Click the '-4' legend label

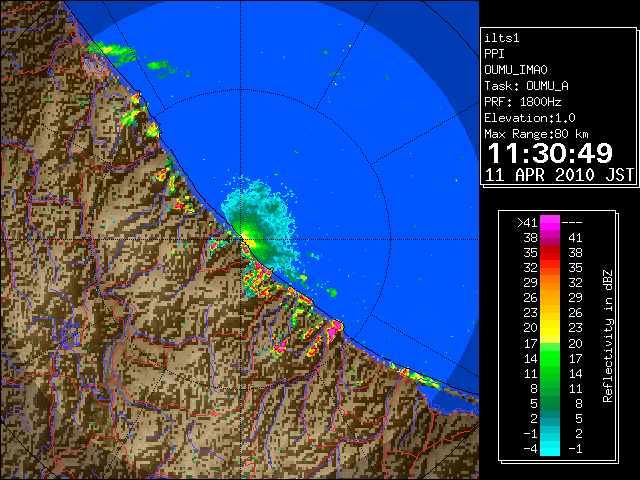[530, 448]
